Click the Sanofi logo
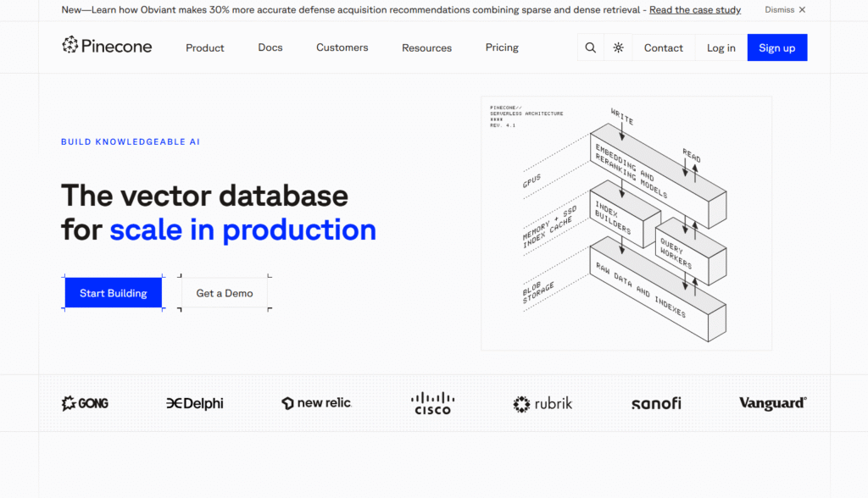868x498 pixels. point(657,403)
